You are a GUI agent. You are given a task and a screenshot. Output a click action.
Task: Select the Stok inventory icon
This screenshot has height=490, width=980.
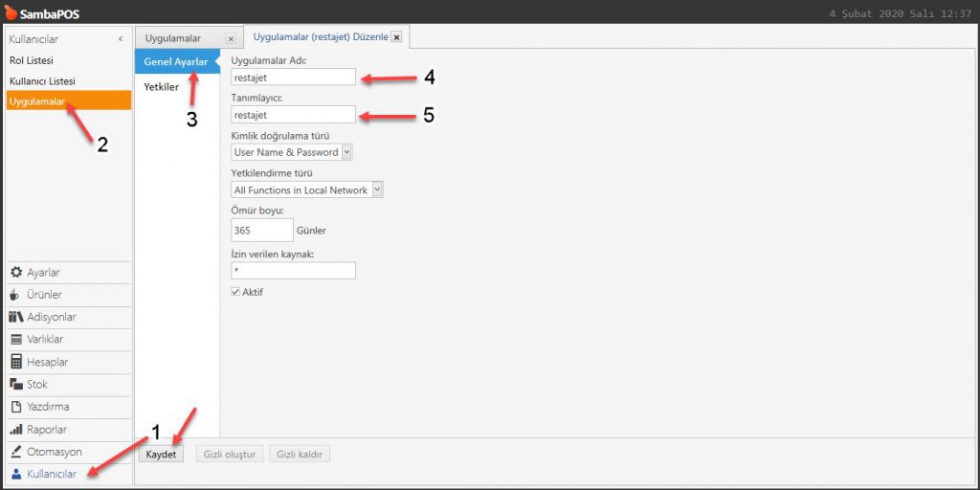15,384
